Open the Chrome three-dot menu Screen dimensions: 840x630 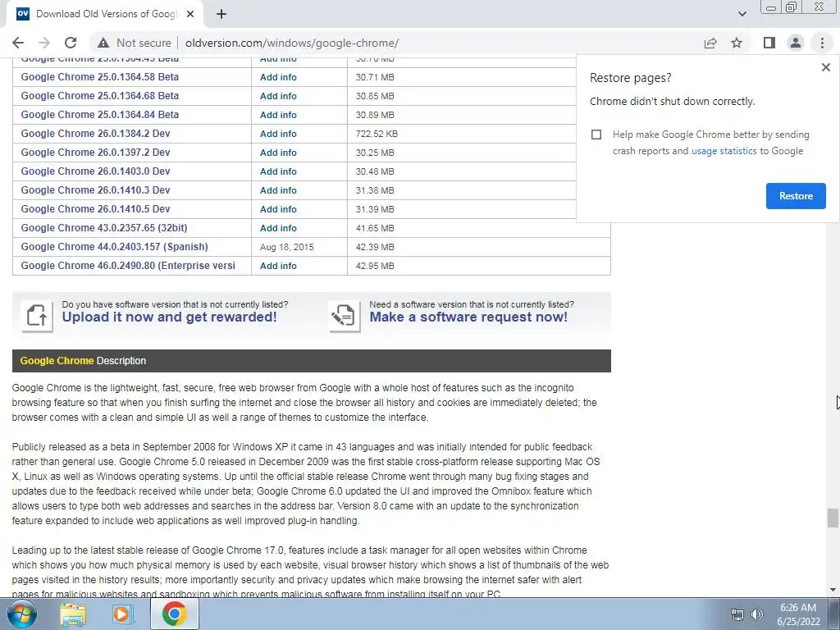[822, 43]
